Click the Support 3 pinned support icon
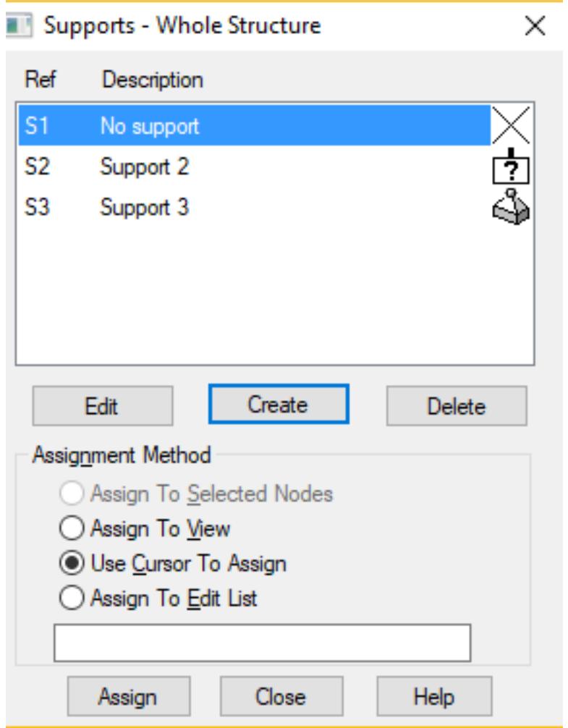Screen dimensions: 568x728 click(514, 207)
